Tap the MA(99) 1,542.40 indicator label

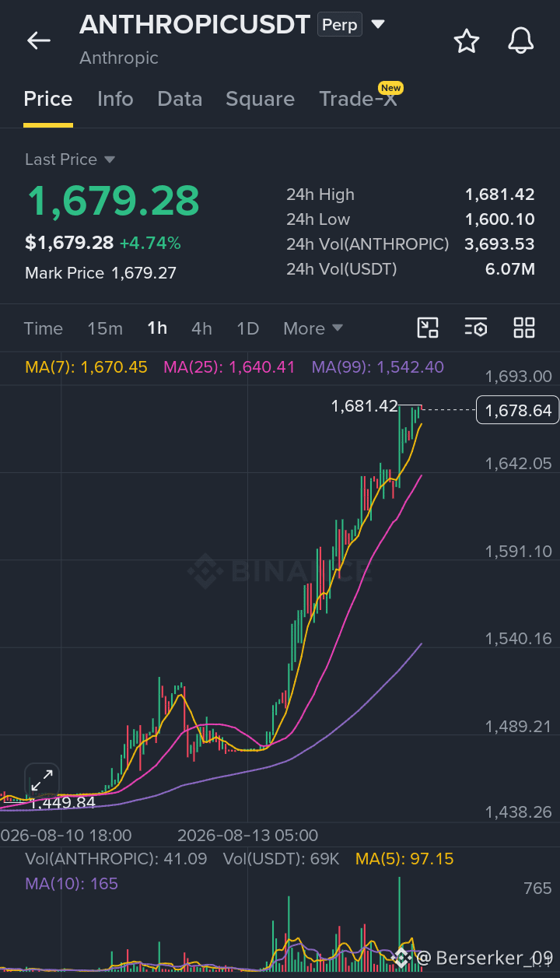point(378,367)
